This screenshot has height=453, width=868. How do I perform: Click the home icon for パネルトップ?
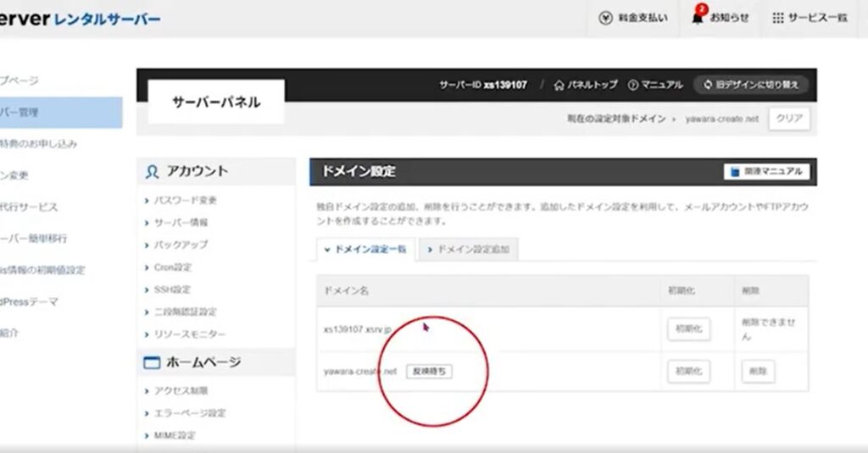point(559,86)
